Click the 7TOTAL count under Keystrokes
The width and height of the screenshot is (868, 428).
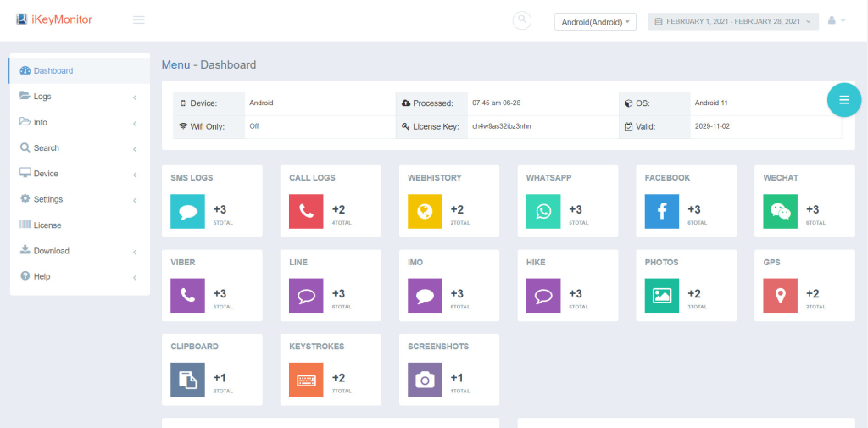(x=342, y=391)
